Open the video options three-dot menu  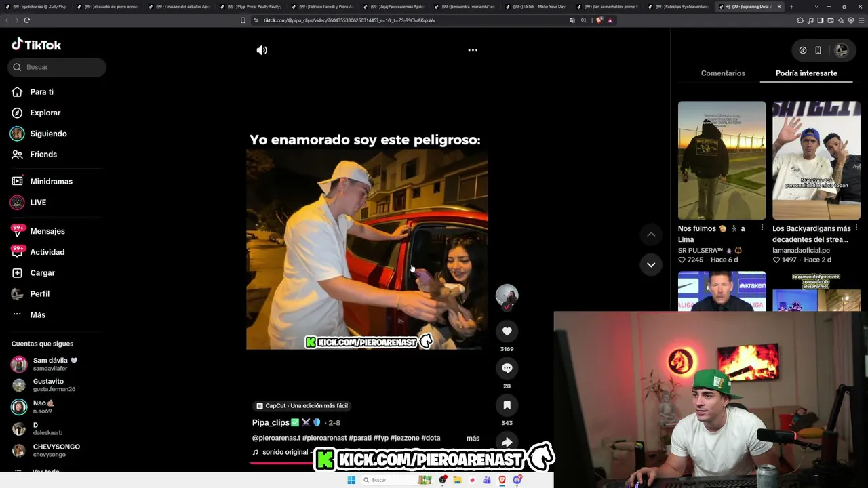[x=473, y=50]
